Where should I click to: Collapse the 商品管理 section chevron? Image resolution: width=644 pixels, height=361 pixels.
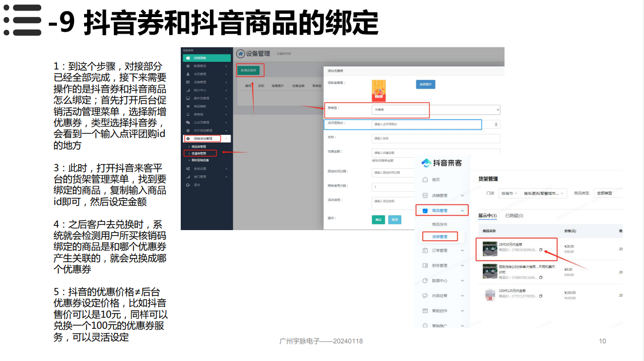tap(463, 209)
